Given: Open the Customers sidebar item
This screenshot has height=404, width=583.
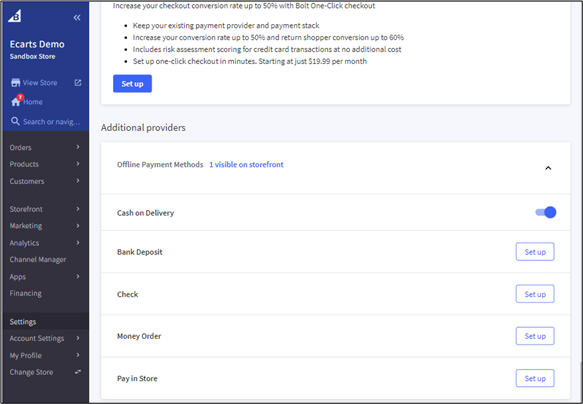Looking at the screenshot, I should point(27,181).
